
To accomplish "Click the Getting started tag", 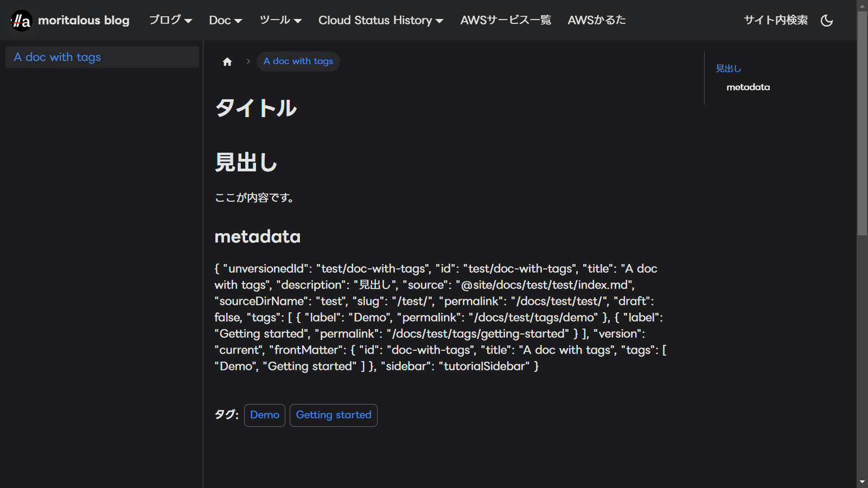I will coord(333,415).
